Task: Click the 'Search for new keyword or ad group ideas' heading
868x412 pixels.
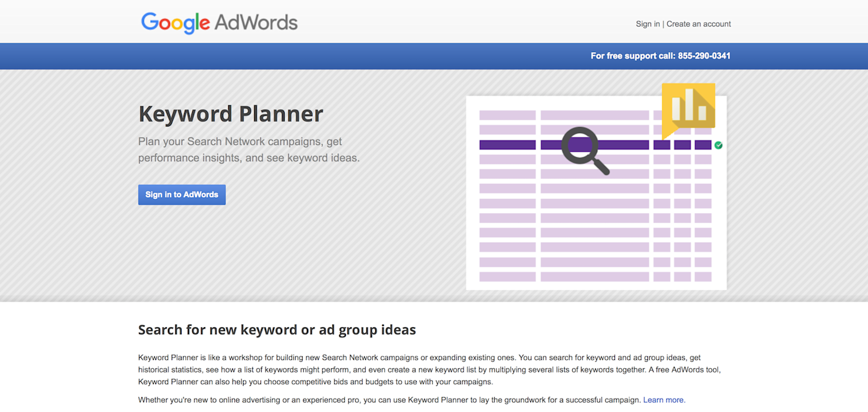Action: [277, 330]
